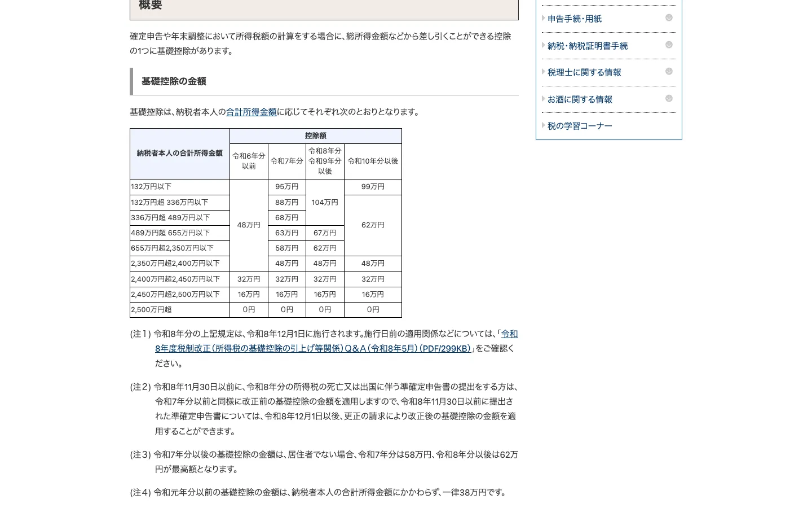Click the (注3) note paragraph
This screenshot has height=508, width=812.
point(324,462)
